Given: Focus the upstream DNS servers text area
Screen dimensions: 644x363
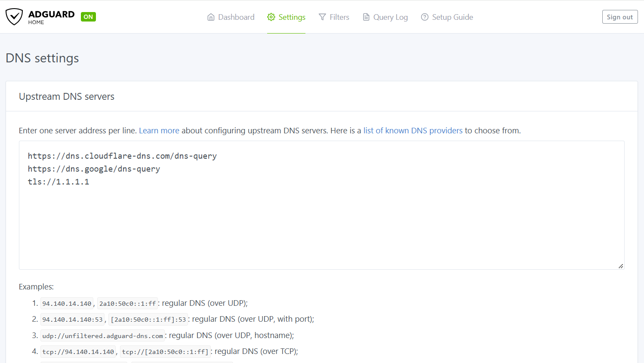Looking at the screenshot, I should click(322, 205).
